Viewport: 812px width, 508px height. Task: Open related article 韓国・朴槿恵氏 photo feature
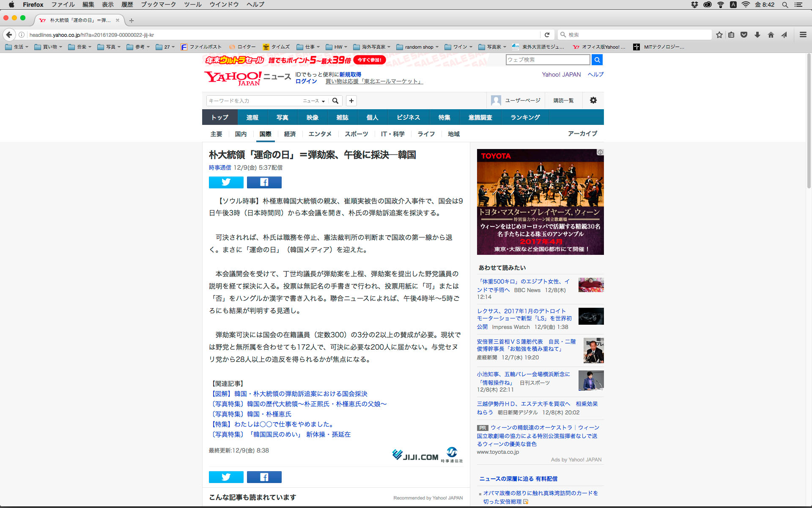(x=252, y=414)
